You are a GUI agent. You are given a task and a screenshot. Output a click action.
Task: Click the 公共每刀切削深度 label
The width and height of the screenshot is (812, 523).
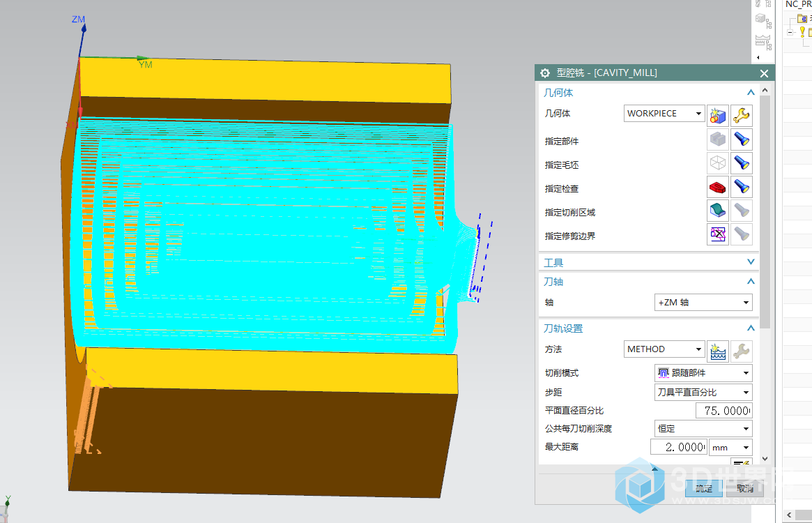click(x=578, y=429)
